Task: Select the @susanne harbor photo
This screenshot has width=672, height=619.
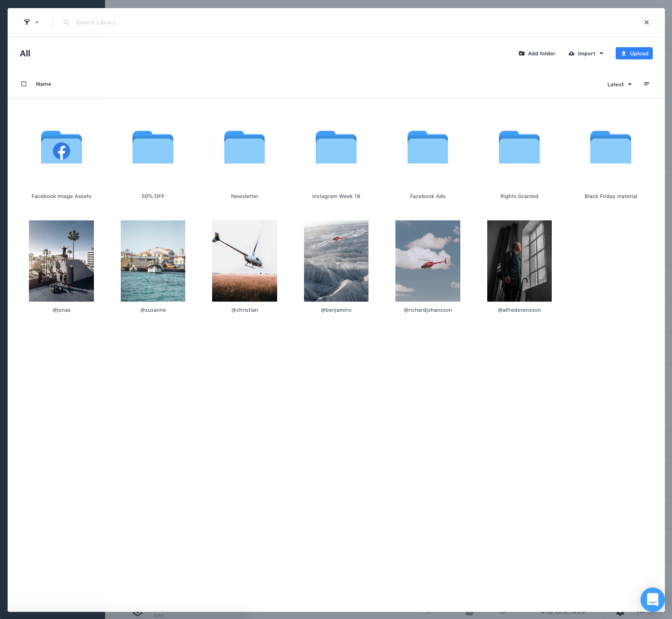Action: [153, 261]
